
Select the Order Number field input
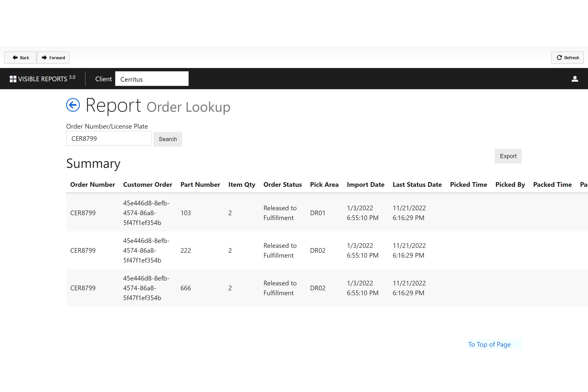tap(108, 139)
